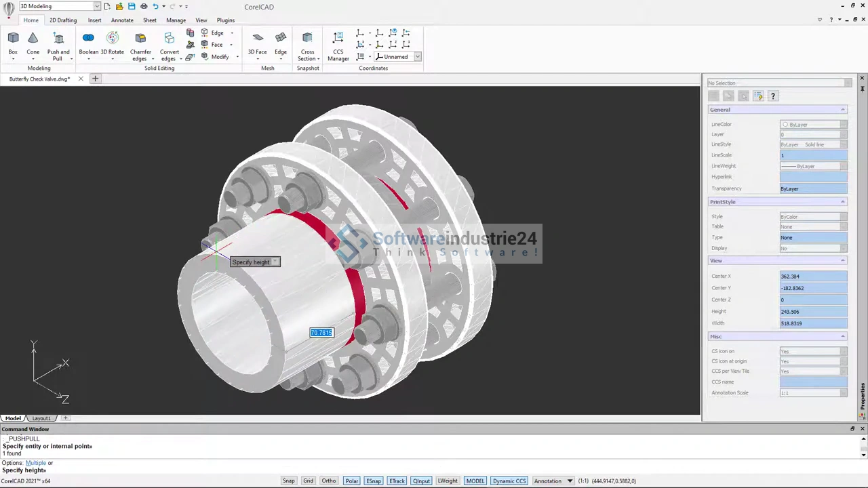
Task: Expand the Unnamed coordinate system dropdown
Action: click(418, 57)
